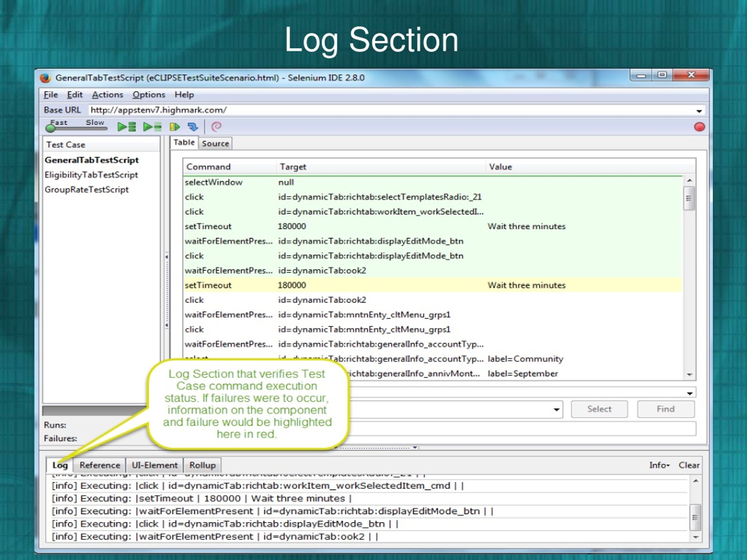Open the File menu
747x560 pixels.
(51, 95)
